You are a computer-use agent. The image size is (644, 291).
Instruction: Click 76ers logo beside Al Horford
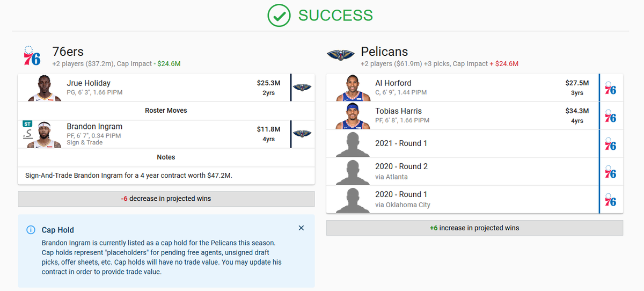click(610, 88)
